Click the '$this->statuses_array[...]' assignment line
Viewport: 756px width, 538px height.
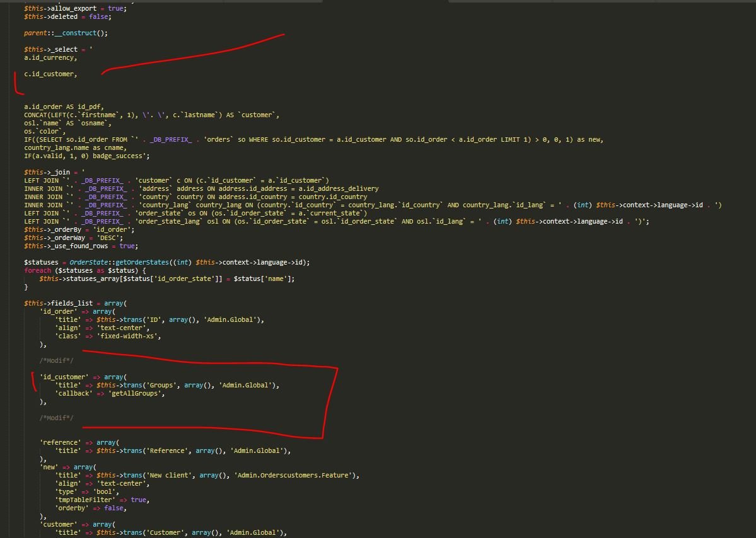[167, 279]
